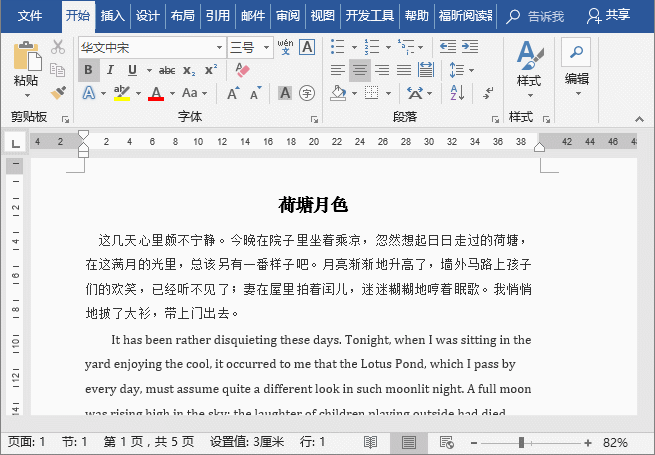Apply strikethrough to text
Viewport: 655px width, 455px height.
[167, 70]
